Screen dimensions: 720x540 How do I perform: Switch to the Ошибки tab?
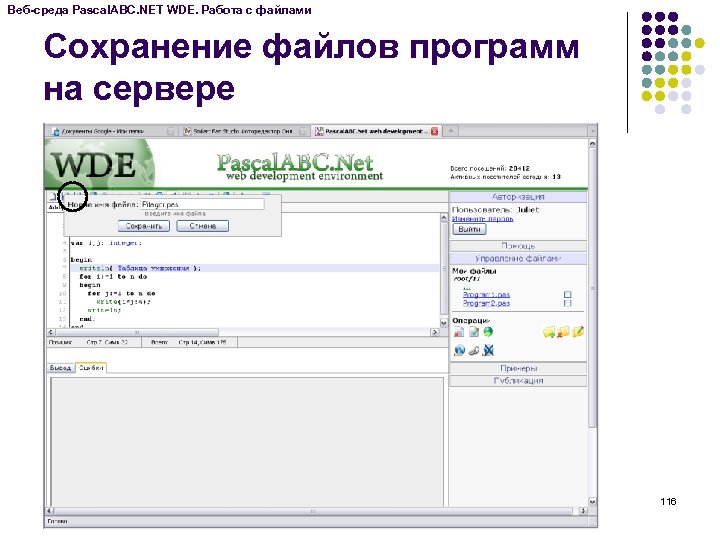pyautogui.click(x=91, y=368)
